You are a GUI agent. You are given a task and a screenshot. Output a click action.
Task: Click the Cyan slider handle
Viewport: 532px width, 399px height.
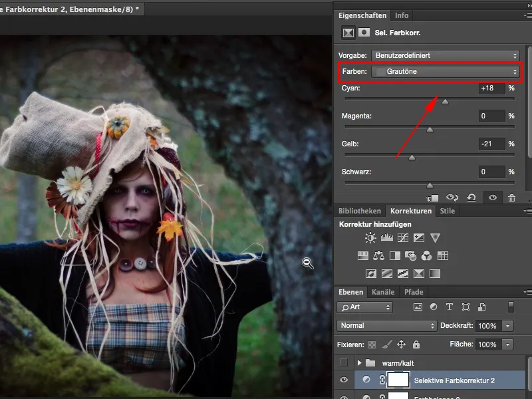click(x=445, y=102)
